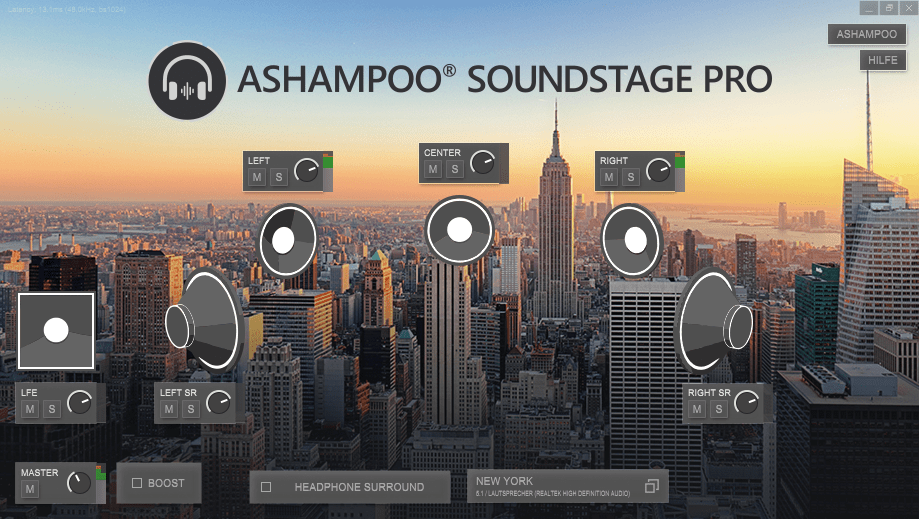Click the Right front speaker icon
The image size is (919, 519).
click(x=632, y=240)
